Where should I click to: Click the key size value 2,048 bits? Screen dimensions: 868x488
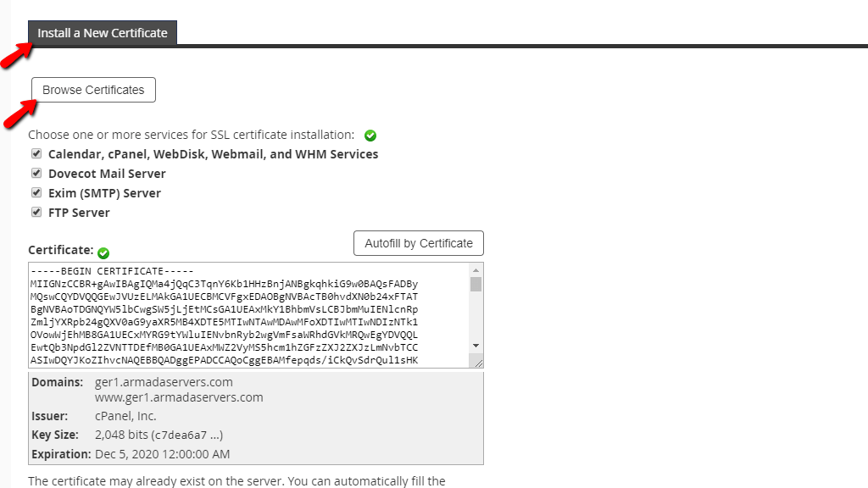coord(159,435)
